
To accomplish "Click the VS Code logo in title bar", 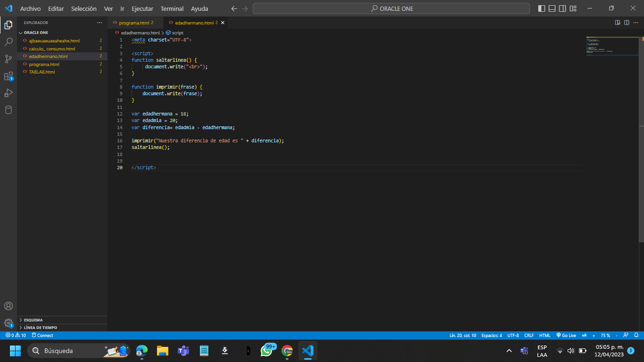I will (8, 8).
